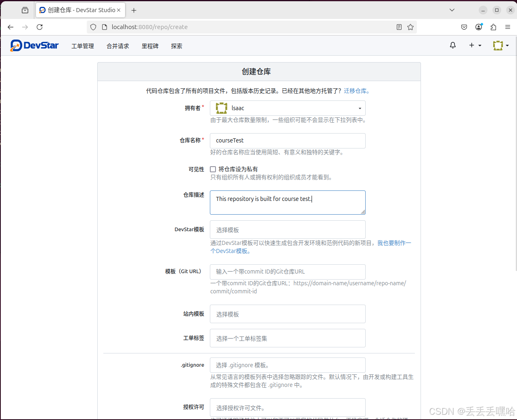Open the .gitignore template selector
The height and width of the screenshot is (420, 517).
point(287,365)
